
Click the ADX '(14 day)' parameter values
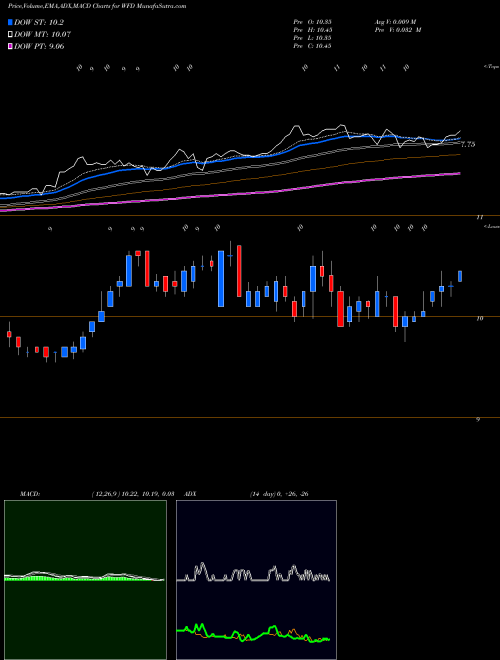pos(279,494)
